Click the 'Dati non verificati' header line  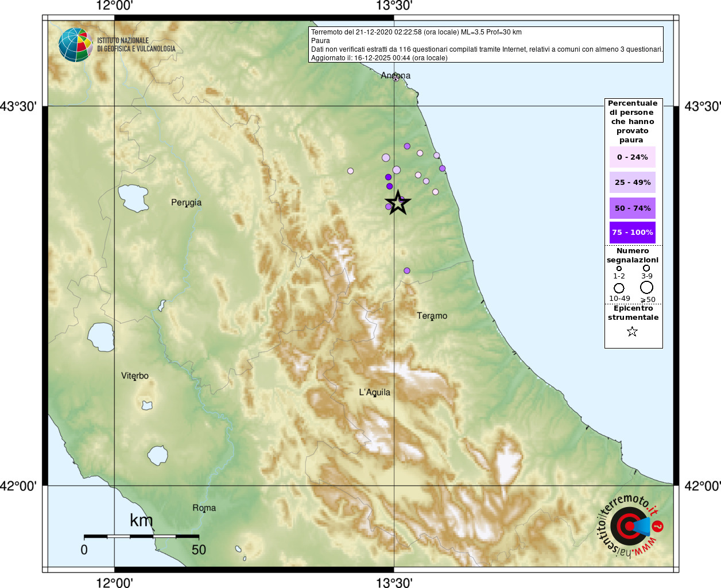pyautogui.click(x=487, y=49)
